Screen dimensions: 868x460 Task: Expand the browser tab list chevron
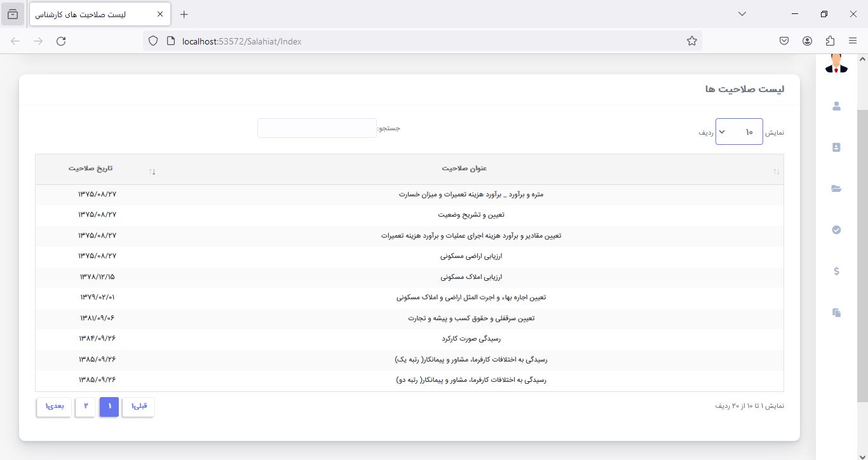tap(742, 14)
